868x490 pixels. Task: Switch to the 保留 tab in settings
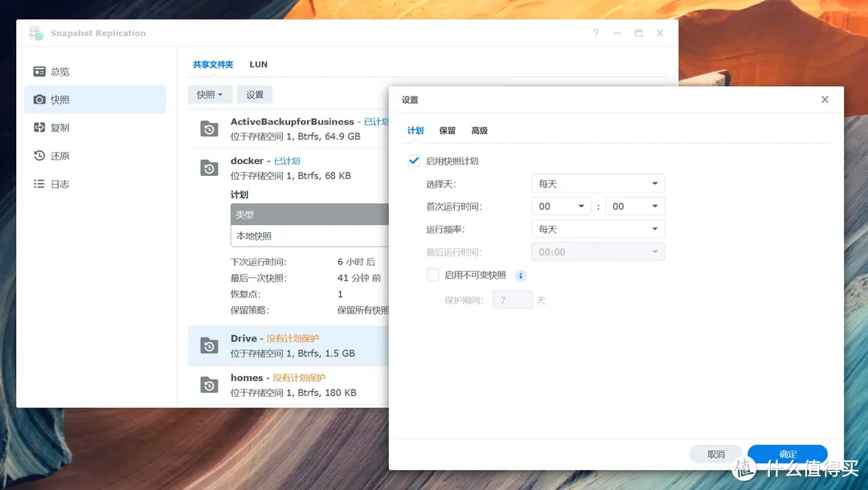447,130
